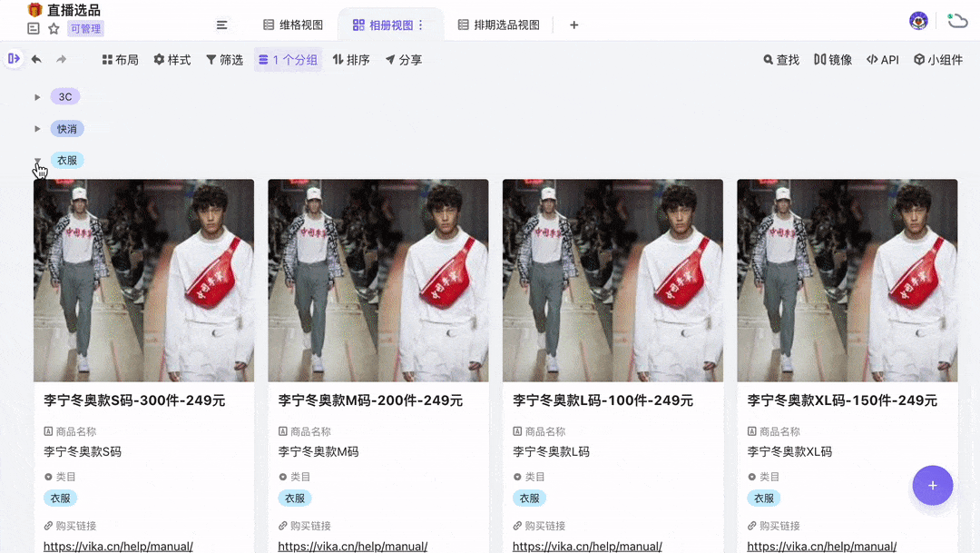The height and width of the screenshot is (553, 980).
Task: Toggle the 可管理 permission tag
Action: tap(85, 28)
